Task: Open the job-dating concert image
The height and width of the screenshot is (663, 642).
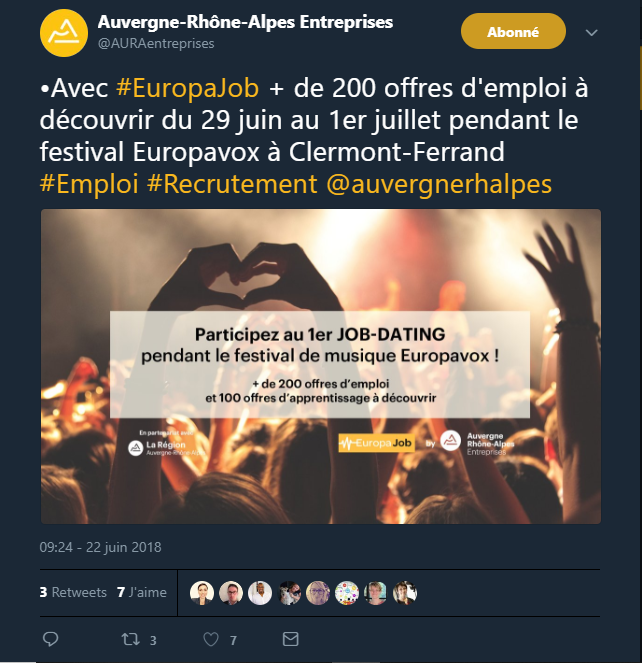Action: (321, 366)
